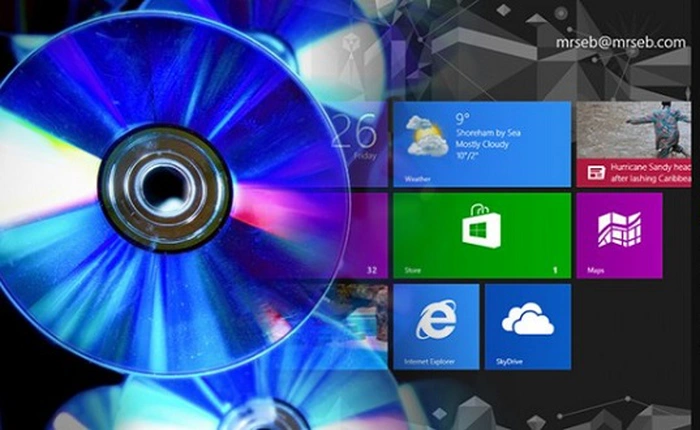The image size is (700, 430).
Task: Click the Store update count 1
Action: [555, 270]
